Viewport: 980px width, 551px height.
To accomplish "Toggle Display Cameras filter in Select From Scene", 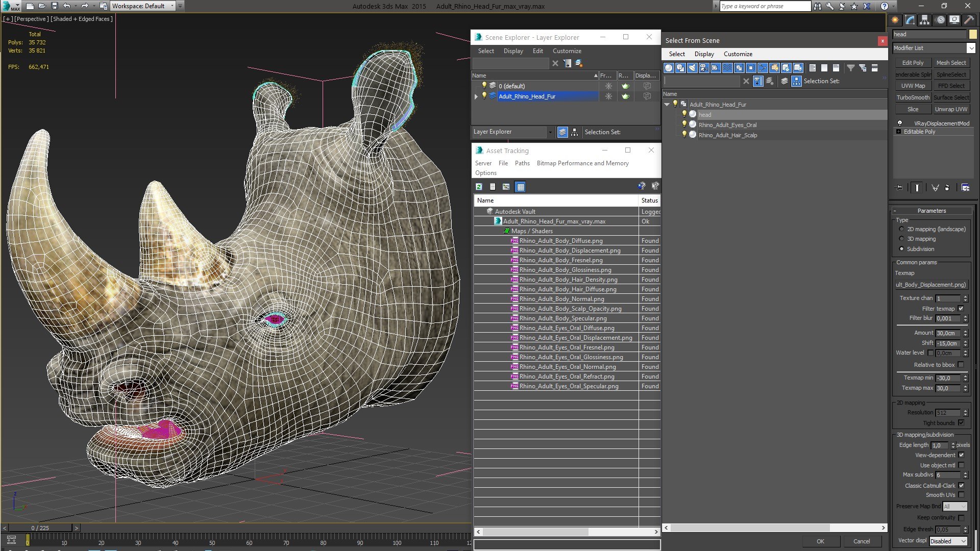I will pos(704,68).
